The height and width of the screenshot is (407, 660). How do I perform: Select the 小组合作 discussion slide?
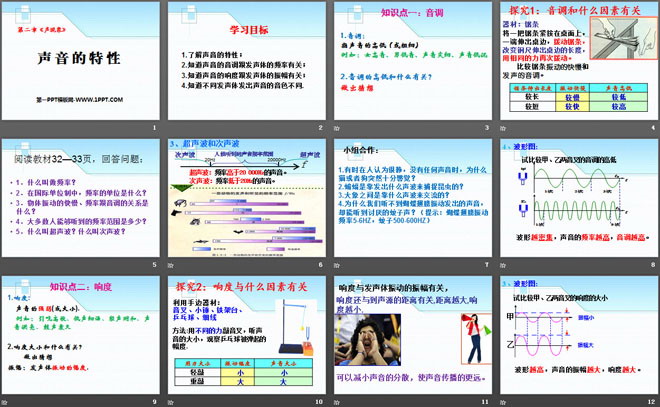pyautogui.click(x=410, y=200)
